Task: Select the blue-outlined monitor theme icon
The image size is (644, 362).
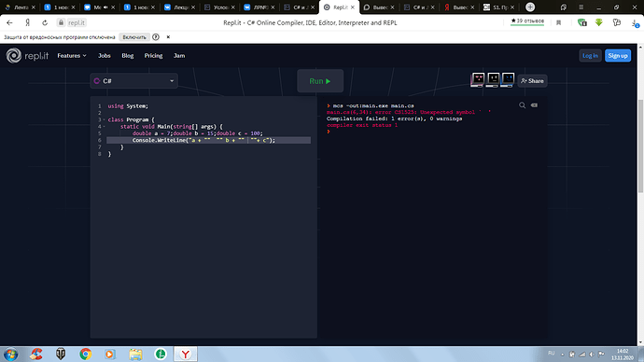Action: 508,79
